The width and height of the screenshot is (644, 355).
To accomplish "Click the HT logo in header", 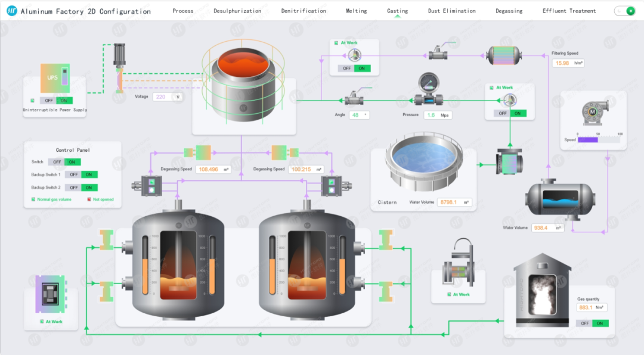I will (12, 11).
